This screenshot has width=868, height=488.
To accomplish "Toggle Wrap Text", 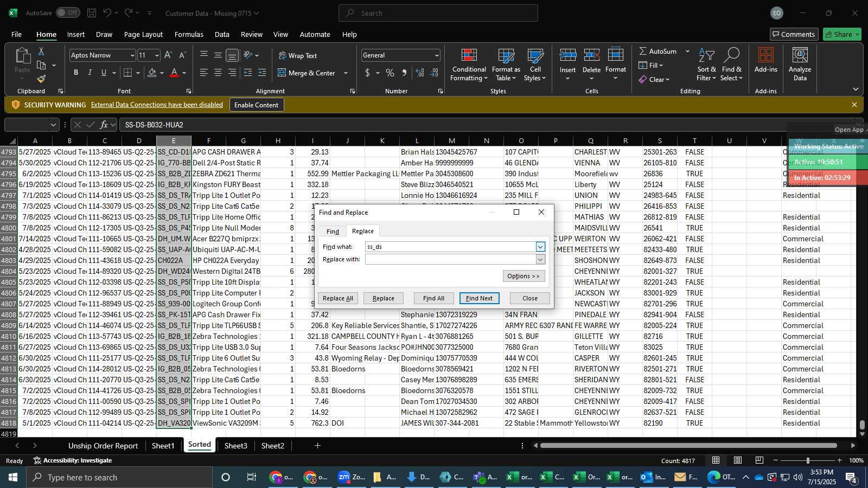I will click(x=298, y=55).
